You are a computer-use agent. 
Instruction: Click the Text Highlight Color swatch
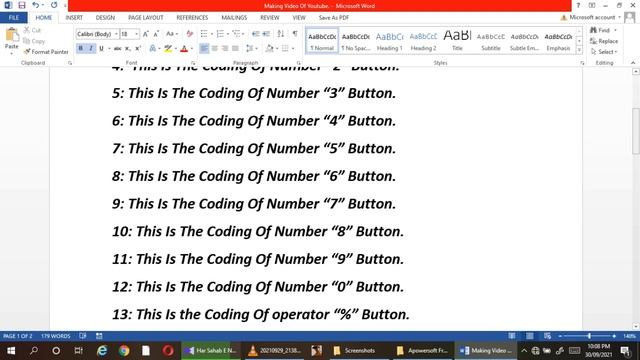[x=168, y=49]
